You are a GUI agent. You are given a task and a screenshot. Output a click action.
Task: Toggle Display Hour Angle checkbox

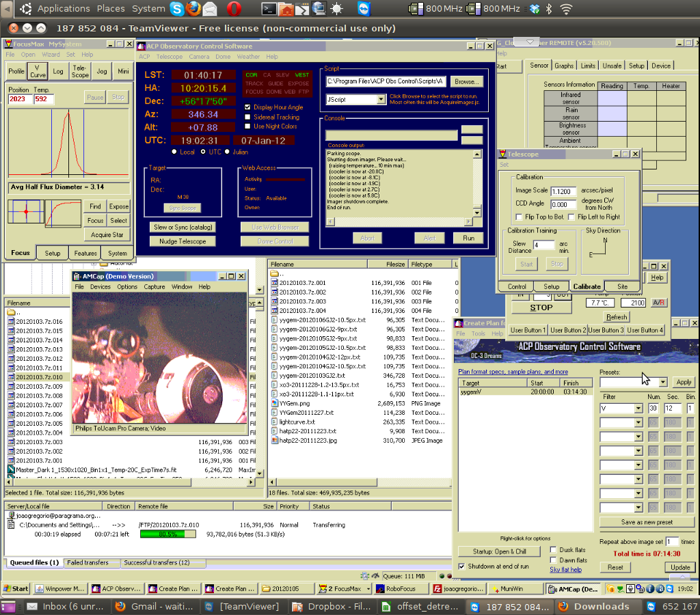(x=247, y=107)
